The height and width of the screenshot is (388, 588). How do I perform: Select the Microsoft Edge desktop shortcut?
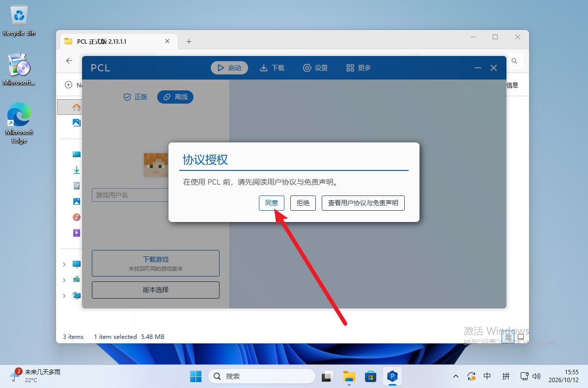click(x=19, y=123)
